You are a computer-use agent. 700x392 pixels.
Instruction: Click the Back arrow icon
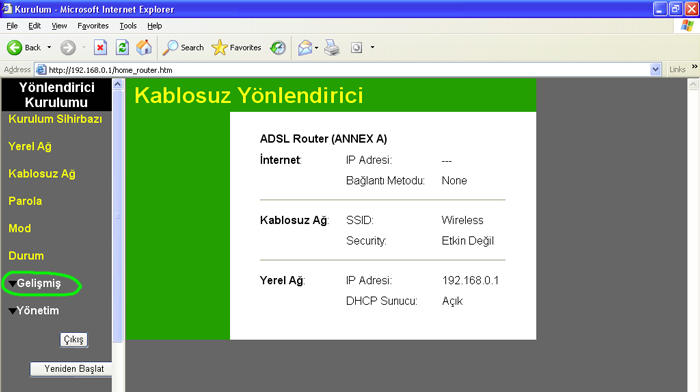pyautogui.click(x=14, y=47)
